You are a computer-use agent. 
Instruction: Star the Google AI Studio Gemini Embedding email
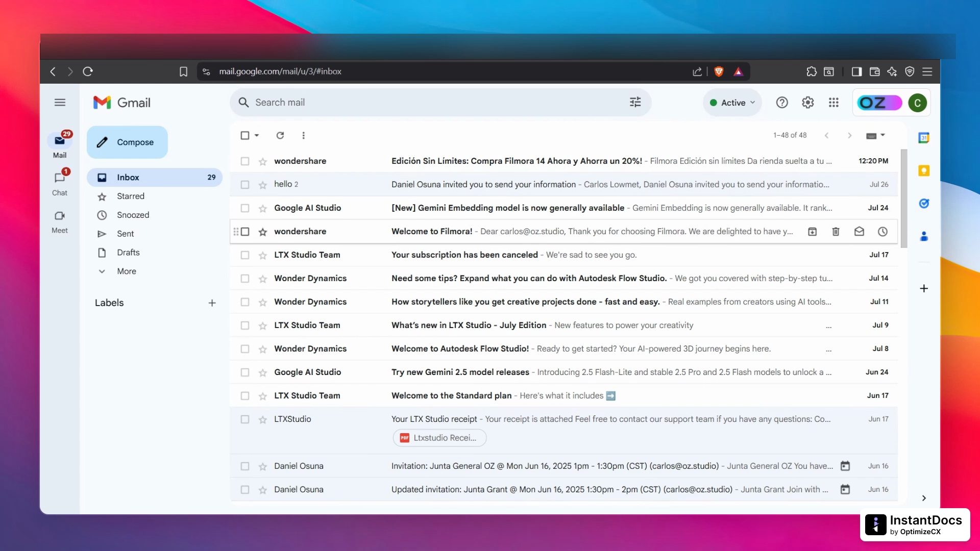pos(263,208)
